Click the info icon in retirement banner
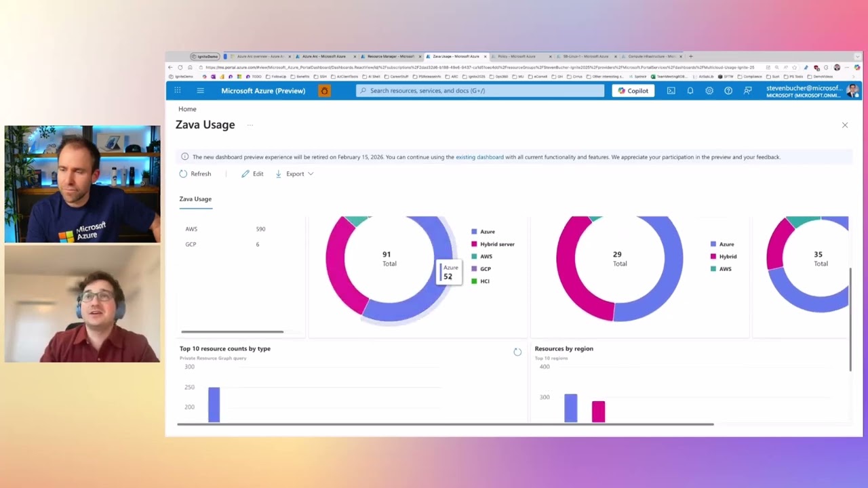868x488 pixels. pos(184,157)
